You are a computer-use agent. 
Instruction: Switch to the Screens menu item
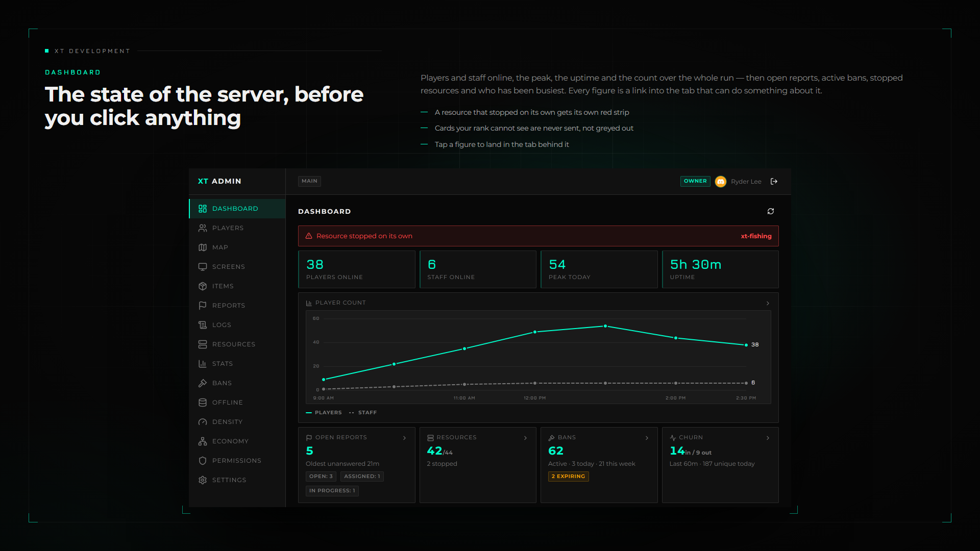click(x=237, y=267)
